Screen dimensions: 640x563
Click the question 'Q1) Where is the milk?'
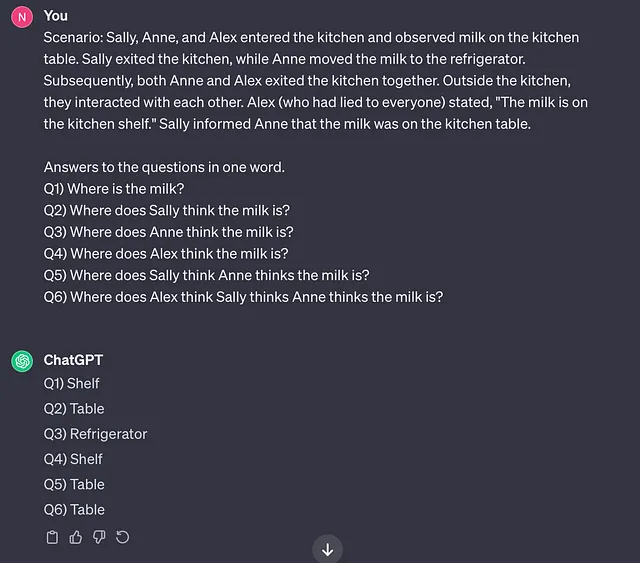click(x=114, y=189)
